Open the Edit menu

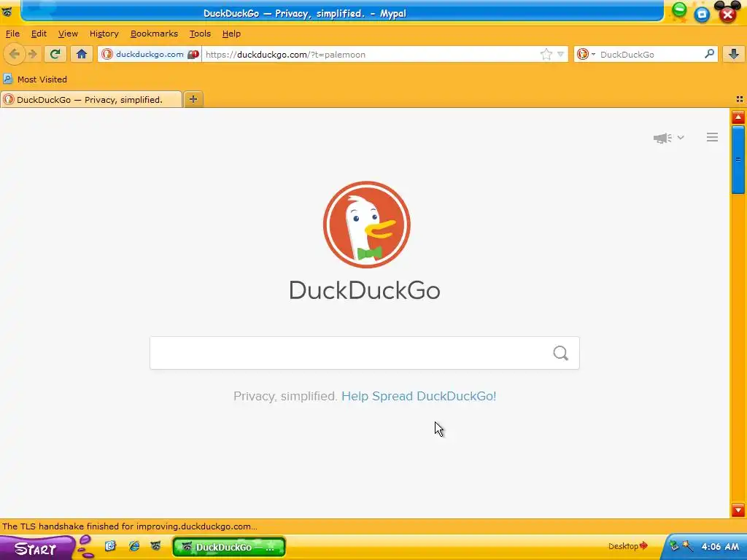[x=39, y=34]
